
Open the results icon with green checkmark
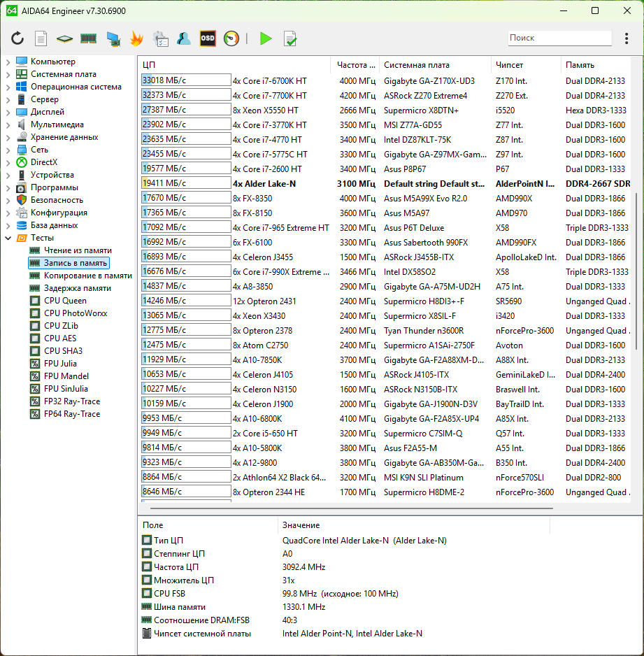point(289,38)
